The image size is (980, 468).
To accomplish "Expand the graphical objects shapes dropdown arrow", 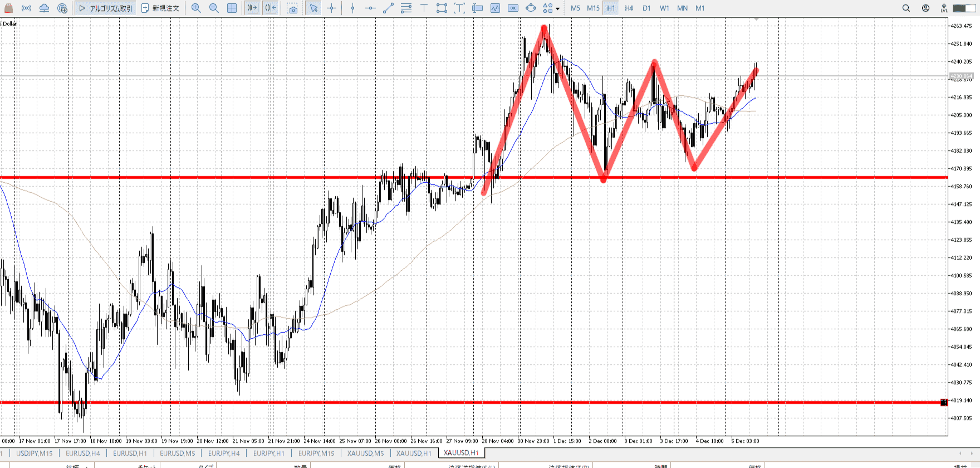I will [557, 9].
